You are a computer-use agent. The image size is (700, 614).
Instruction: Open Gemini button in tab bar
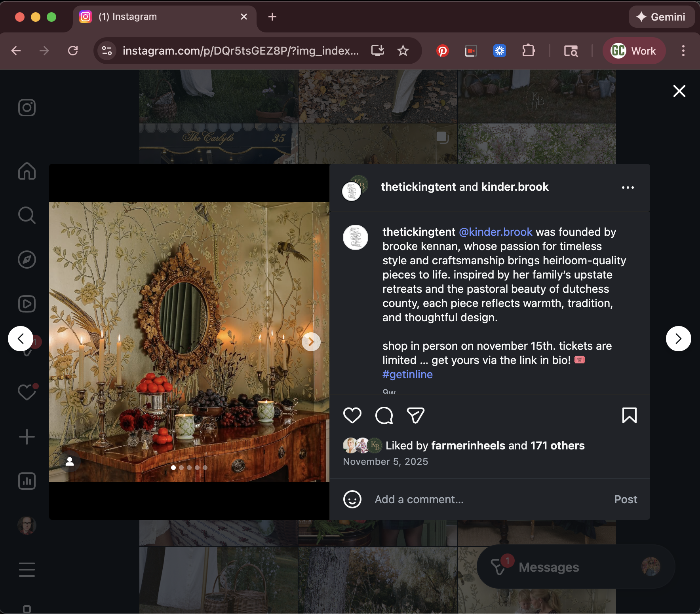coord(661,17)
